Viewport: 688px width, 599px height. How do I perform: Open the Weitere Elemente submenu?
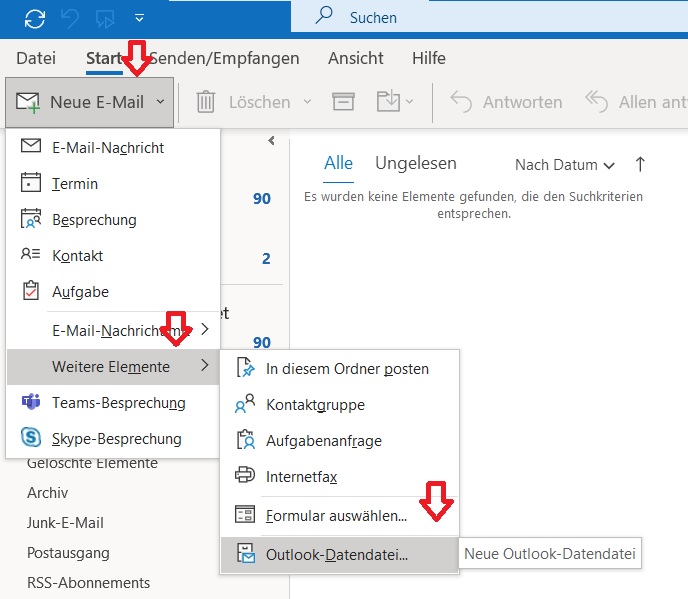113,366
